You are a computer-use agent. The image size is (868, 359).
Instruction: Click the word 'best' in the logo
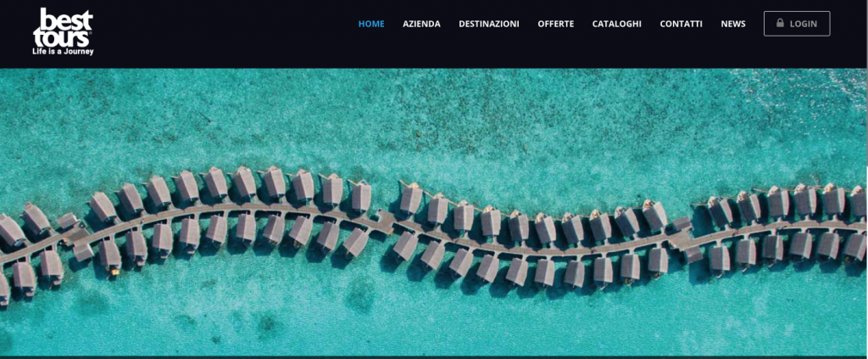click(x=65, y=20)
